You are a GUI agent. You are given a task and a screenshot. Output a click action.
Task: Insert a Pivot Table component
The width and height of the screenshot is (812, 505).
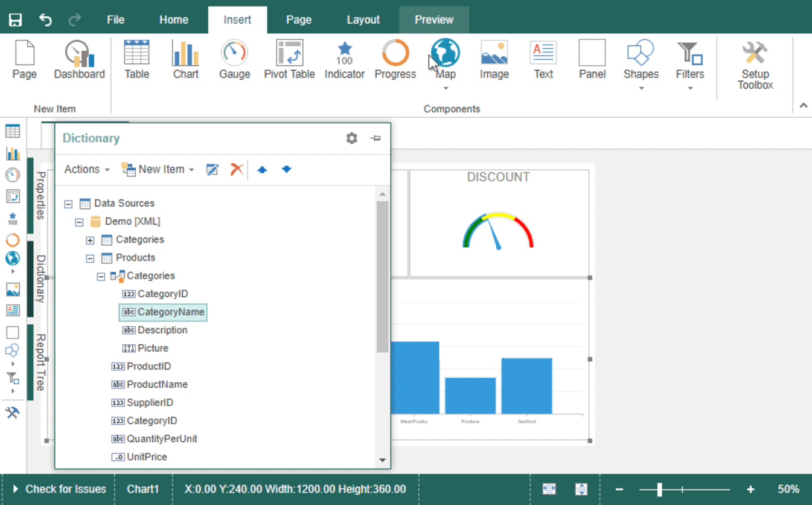[289, 60]
